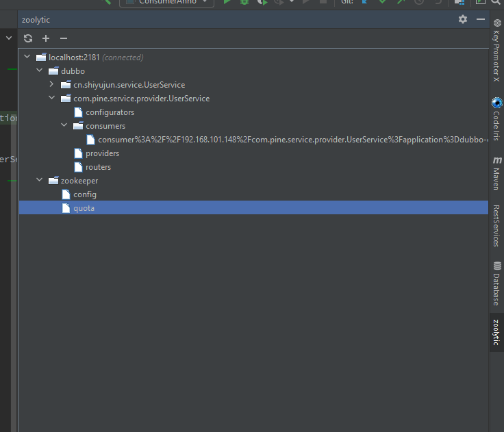Screen dimensions: 504x432
Task: Toggle the zoolytic side tab
Action: 497,332
